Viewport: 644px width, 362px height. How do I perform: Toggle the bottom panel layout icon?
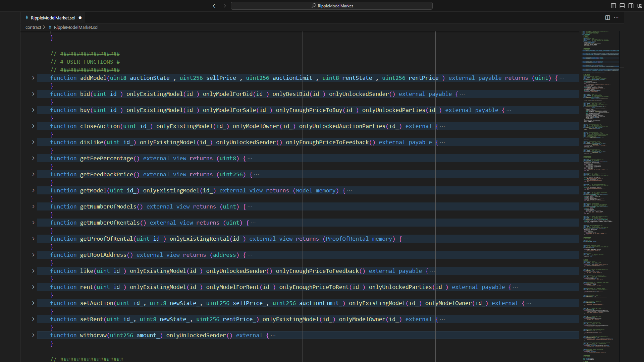coord(622,6)
